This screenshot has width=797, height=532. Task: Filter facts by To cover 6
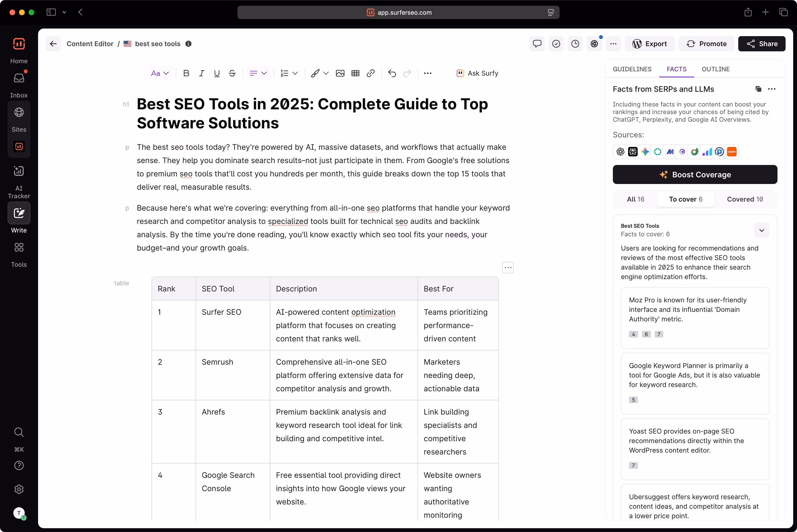[x=685, y=199]
